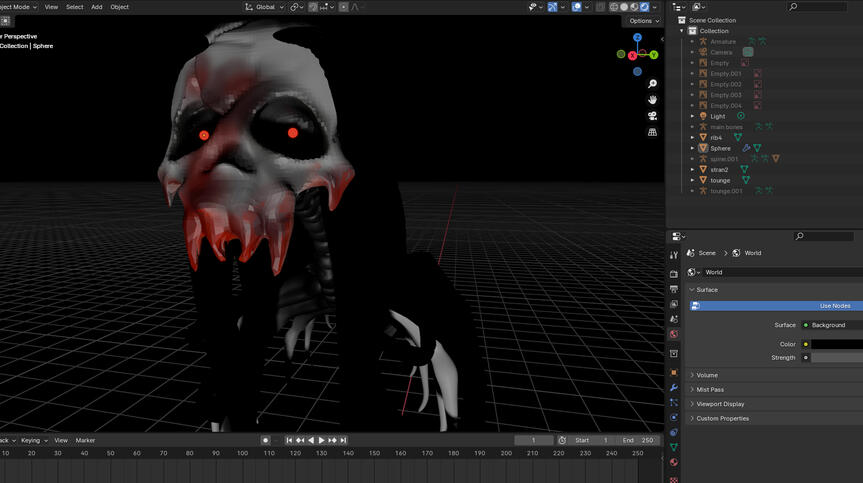This screenshot has width=863, height=483.
Task: Switch perspective/orthographic grid icon
Action: 652,132
